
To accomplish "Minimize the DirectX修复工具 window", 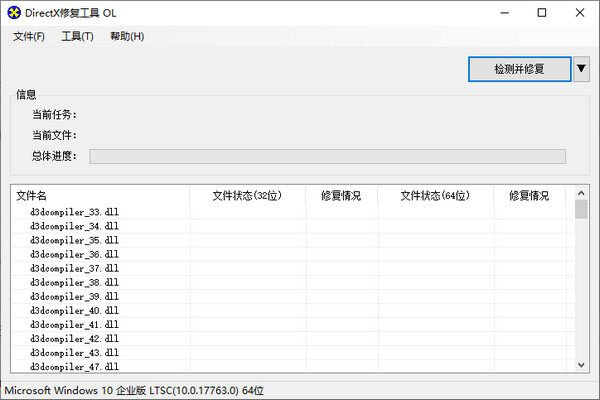I will [x=505, y=13].
